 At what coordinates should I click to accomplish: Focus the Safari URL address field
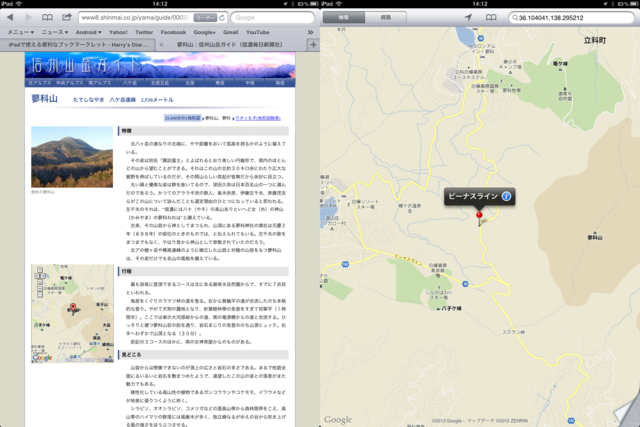[153, 18]
